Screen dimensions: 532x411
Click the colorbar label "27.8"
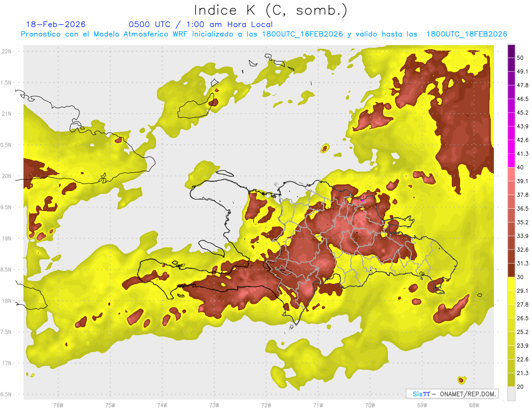click(x=523, y=304)
